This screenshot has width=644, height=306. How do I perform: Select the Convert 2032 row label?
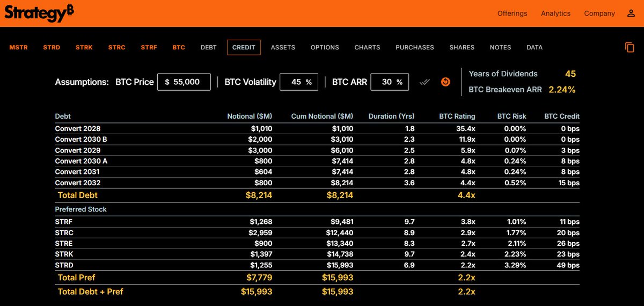[x=78, y=183]
